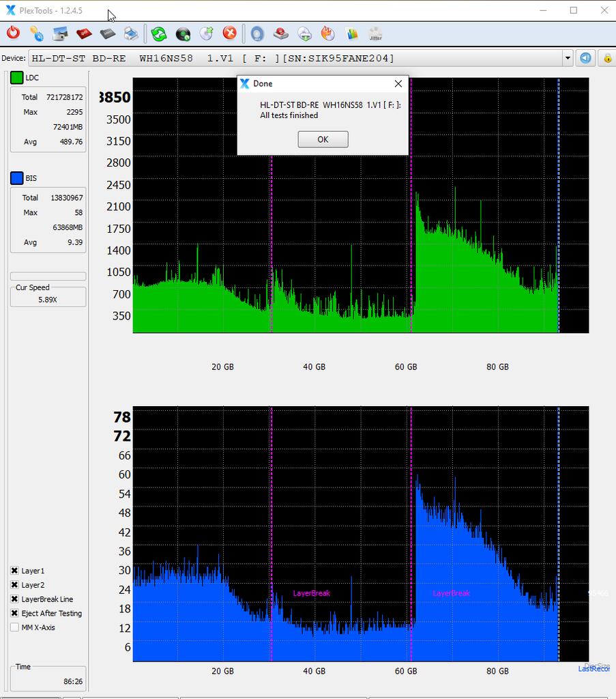Click the BIS Avg value 9.39
This screenshot has width=616, height=699.
point(75,242)
